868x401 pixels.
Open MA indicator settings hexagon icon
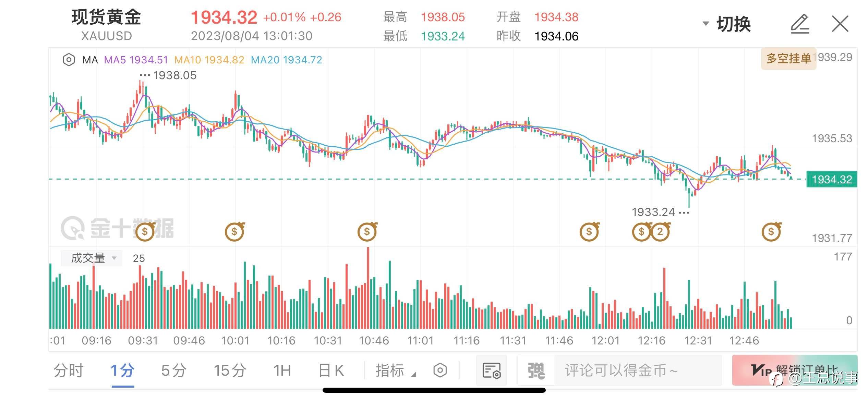69,60
